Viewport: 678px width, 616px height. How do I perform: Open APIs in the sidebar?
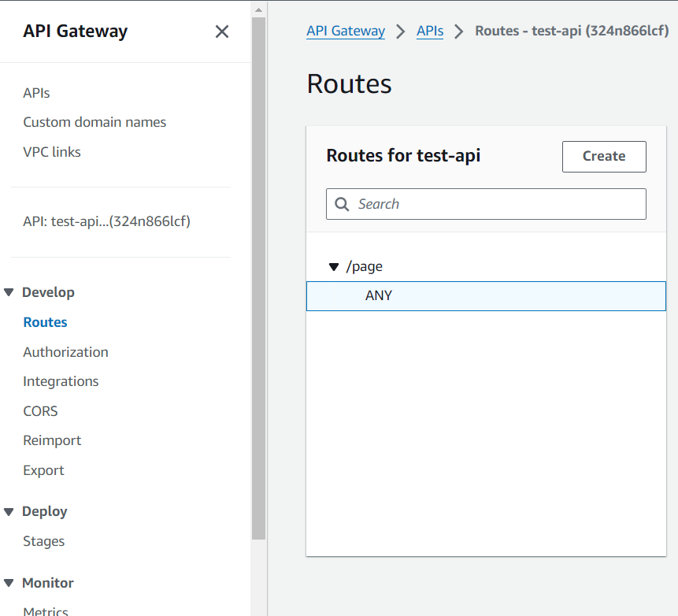coord(36,93)
